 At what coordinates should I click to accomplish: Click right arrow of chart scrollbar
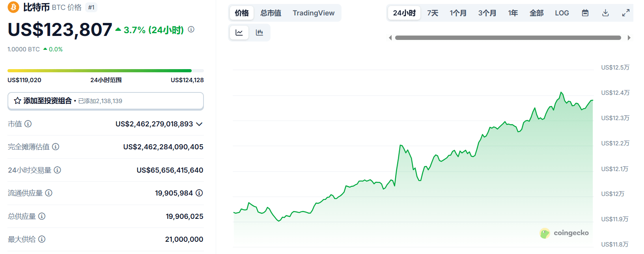(x=629, y=38)
